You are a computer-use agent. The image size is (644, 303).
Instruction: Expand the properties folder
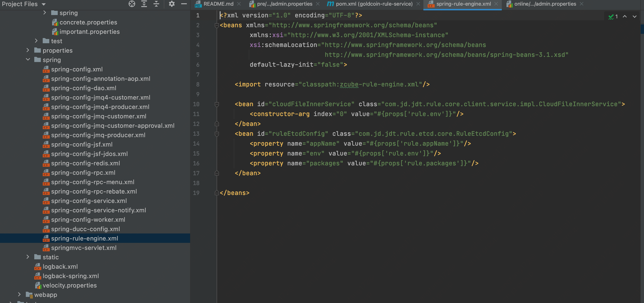click(28, 50)
